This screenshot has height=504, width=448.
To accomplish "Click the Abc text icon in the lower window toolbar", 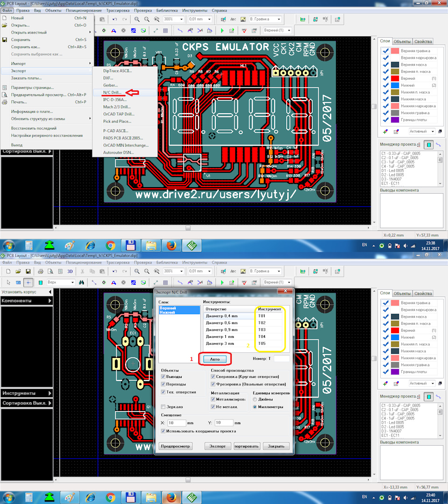I will click(x=233, y=271).
